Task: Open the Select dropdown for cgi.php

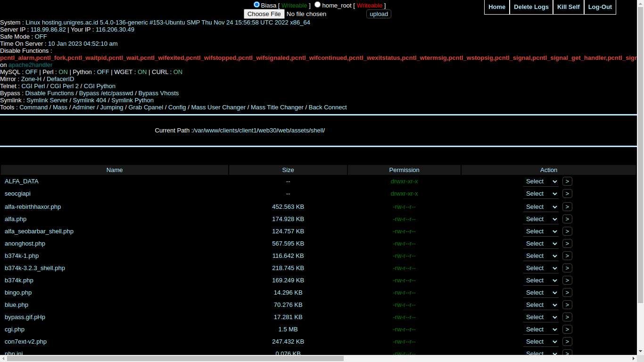Action: (x=541, y=329)
